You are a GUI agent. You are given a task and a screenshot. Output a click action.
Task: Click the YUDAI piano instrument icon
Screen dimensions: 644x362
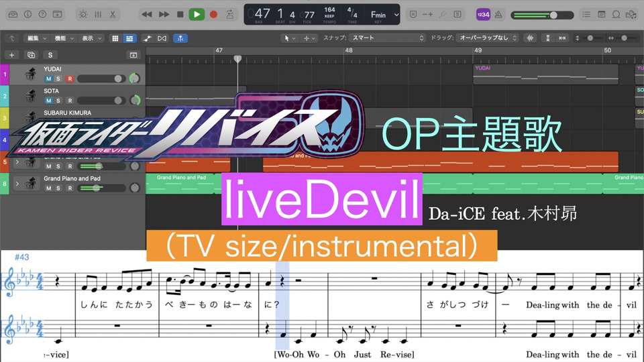pos(30,74)
